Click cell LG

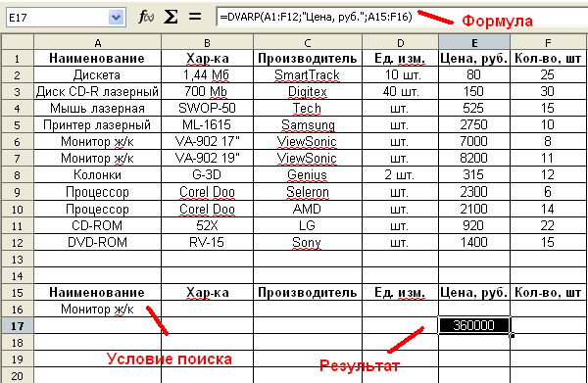[308, 225]
